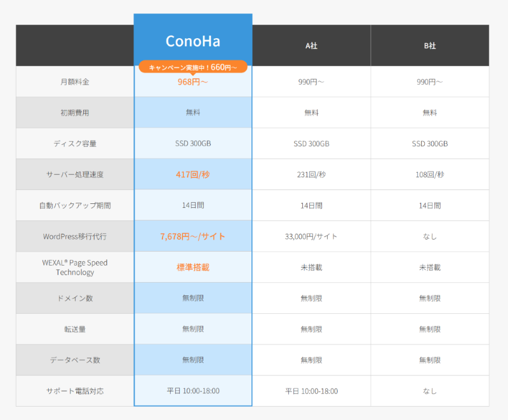Click the A社 column header
The height and width of the screenshot is (420, 508).
(x=311, y=46)
